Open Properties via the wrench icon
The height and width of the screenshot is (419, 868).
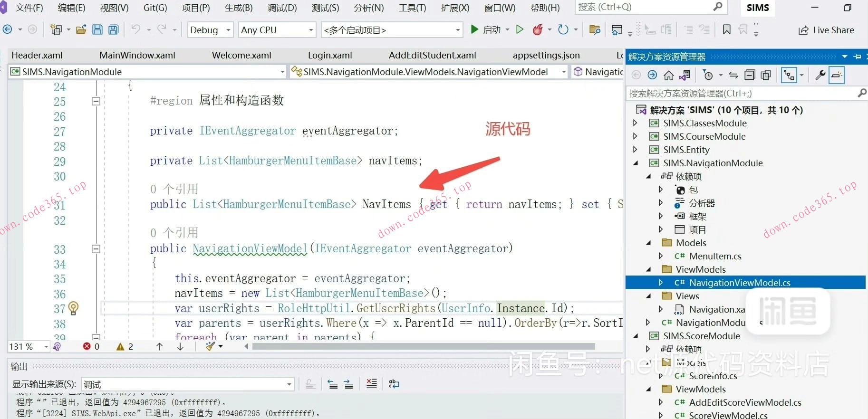click(820, 75)
